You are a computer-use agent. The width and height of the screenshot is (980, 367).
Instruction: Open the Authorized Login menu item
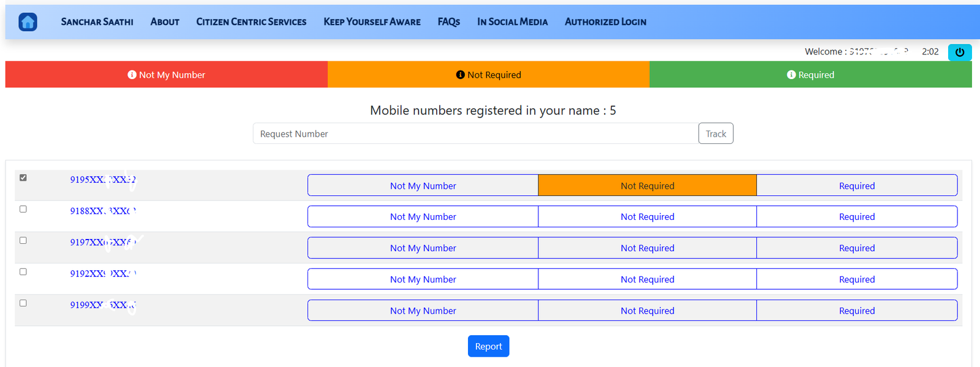point(605,22)
